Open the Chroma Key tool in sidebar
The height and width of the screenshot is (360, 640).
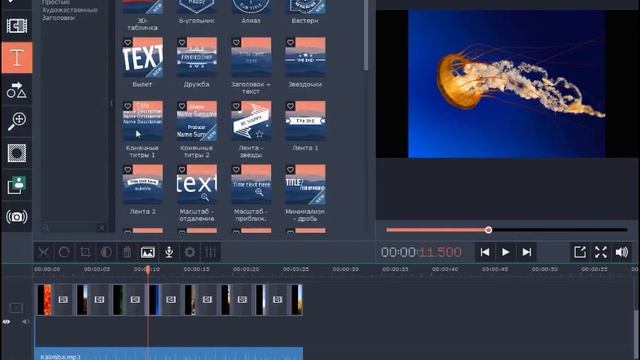(17, 185)
